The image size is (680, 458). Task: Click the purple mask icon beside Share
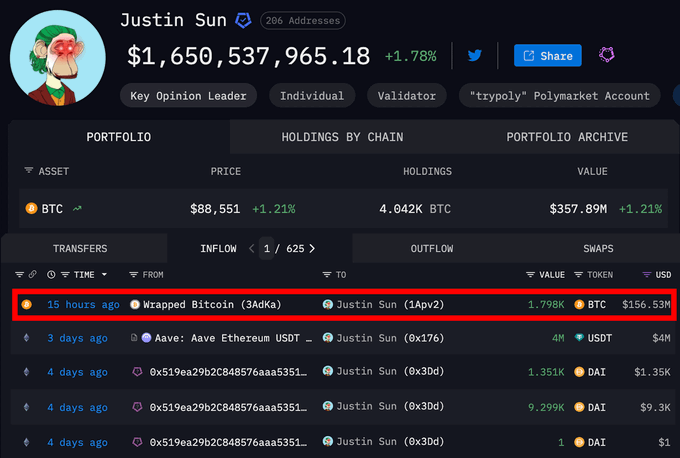click(x=606, y=56)
